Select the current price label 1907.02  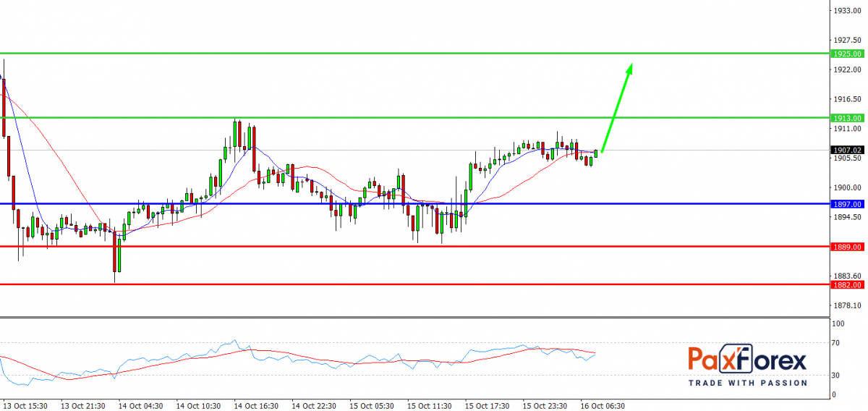click(846, 150)
